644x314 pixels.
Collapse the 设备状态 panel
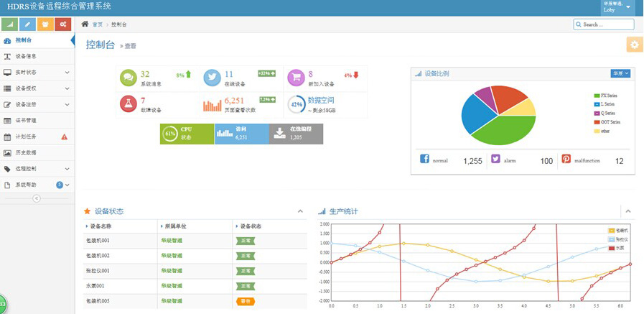pyautogui.click(x=300, y=211)
